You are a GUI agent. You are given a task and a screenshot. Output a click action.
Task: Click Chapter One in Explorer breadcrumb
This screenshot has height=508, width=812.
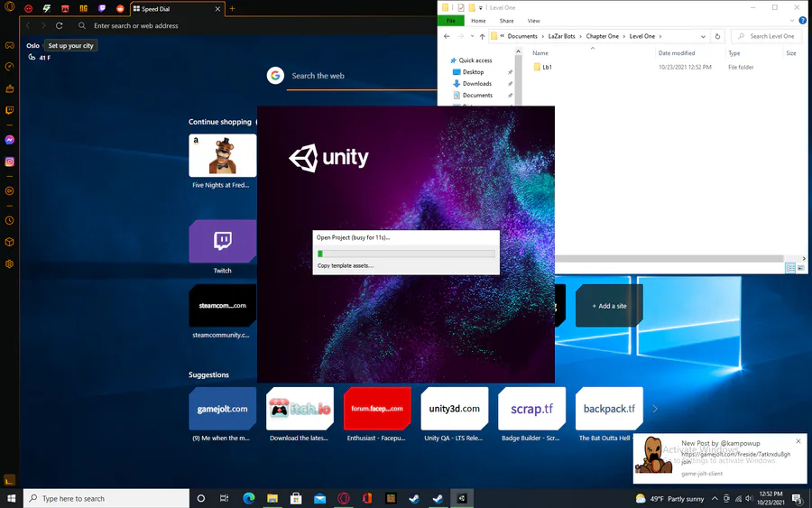(603, 36)
